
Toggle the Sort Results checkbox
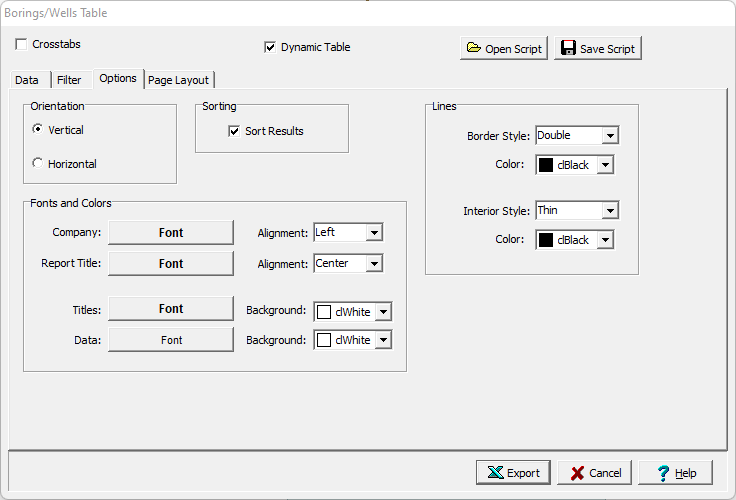tap(234, 131)
